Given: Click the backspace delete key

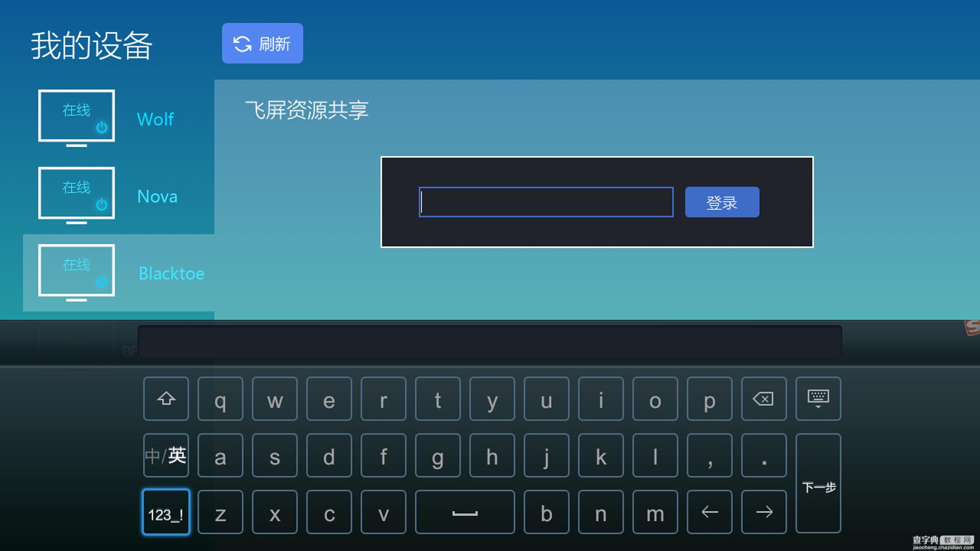Looking at the screenshot, I should 762,399.
